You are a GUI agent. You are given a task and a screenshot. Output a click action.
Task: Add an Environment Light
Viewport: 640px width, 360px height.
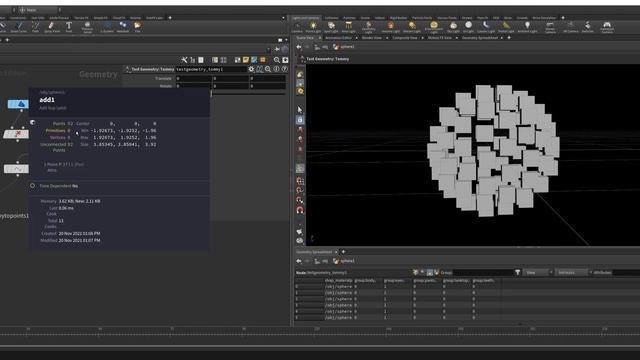[433, 27]
